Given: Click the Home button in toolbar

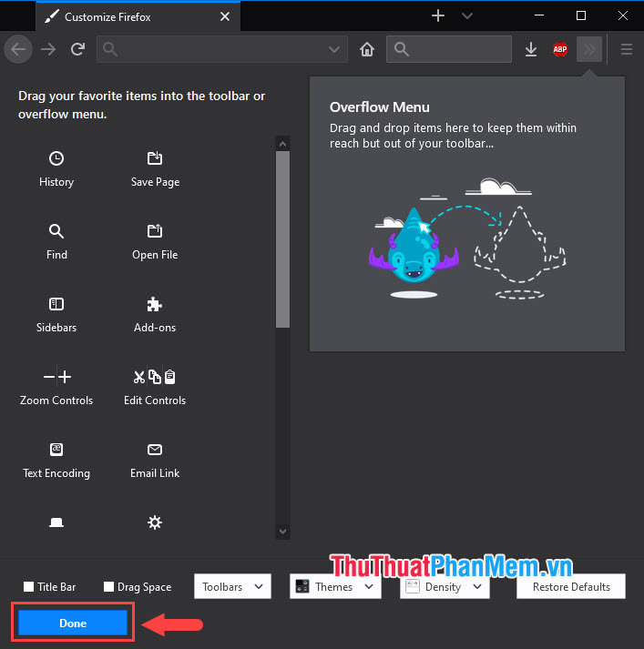Looking at the screenshot, I should point(367,50).
